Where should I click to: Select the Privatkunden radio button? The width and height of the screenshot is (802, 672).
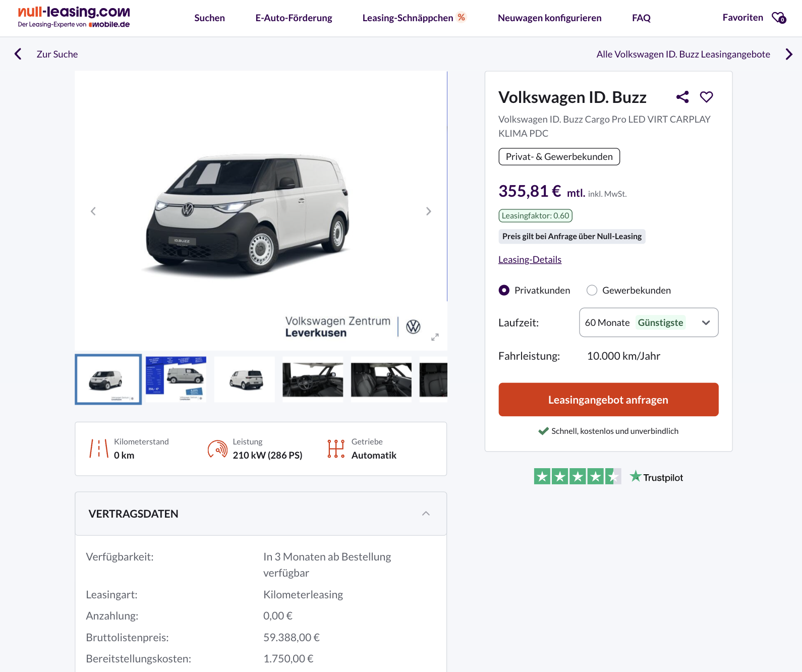504,290
